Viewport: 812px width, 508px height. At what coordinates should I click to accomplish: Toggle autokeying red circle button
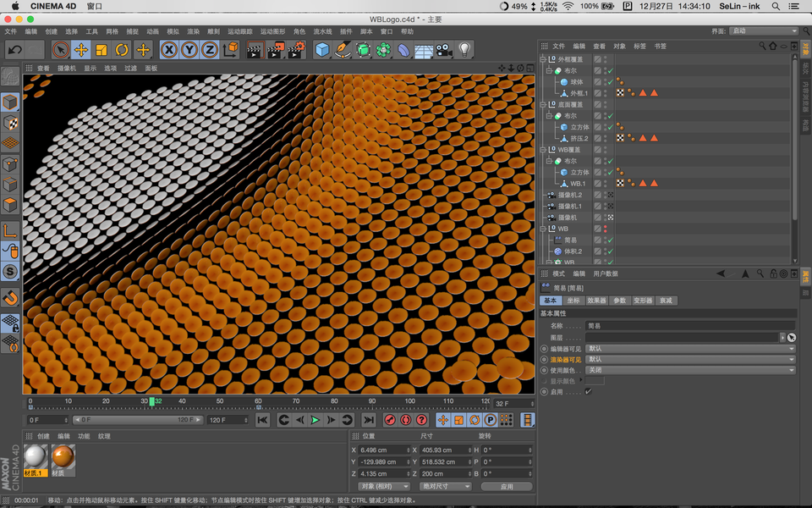tap(405, 420)
